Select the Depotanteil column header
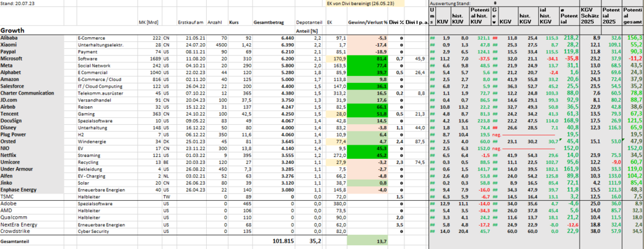This screenshot has height=249, width=644. coord(310,22)
